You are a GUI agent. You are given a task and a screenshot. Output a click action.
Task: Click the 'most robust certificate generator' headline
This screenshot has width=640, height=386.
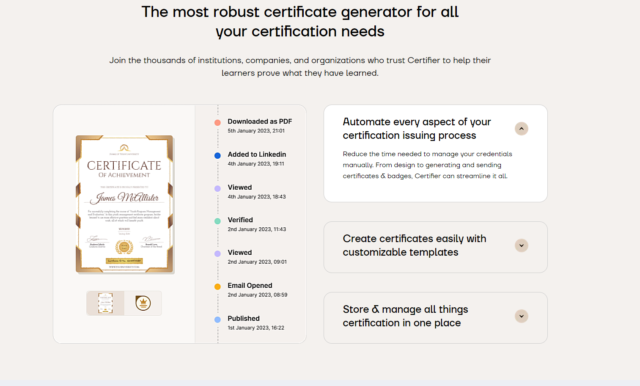point(300,22)
